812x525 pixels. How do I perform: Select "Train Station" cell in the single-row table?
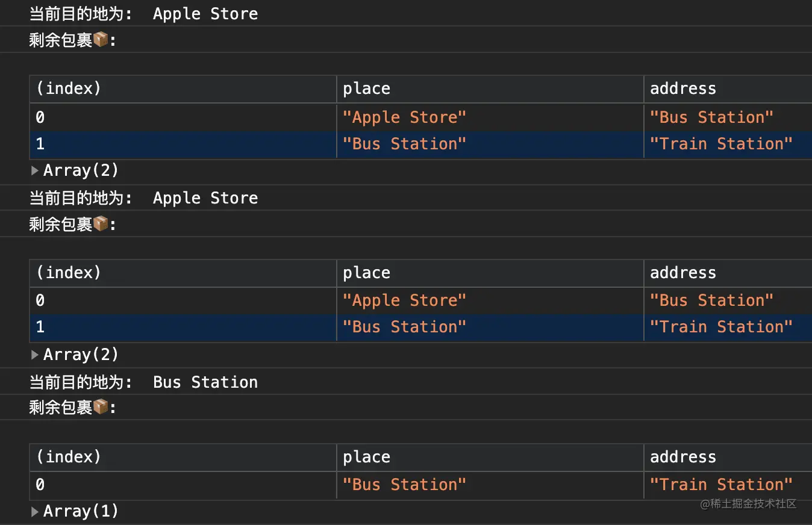click(728, 485)
